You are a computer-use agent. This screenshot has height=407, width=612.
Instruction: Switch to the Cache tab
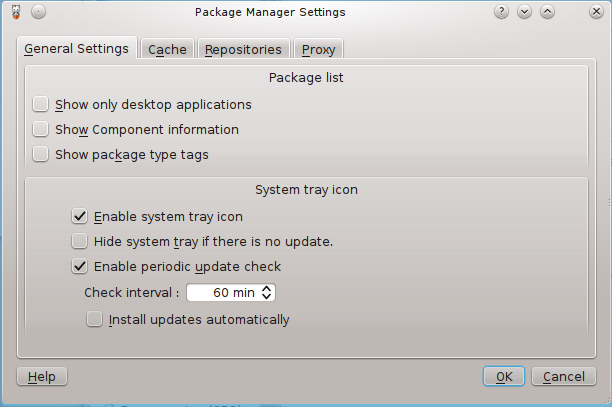(167, 49)
